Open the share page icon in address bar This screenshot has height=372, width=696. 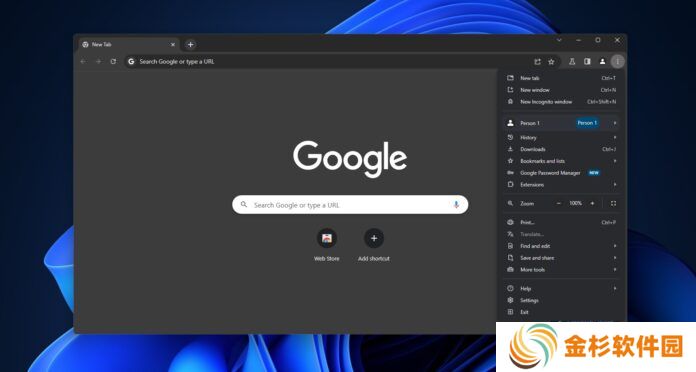pos(537,62)
